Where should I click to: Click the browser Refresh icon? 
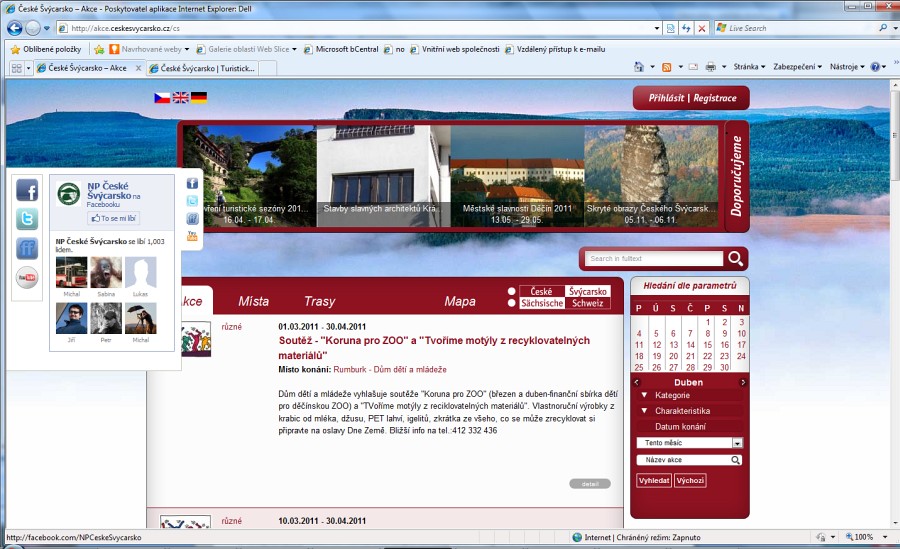(686, 28)
